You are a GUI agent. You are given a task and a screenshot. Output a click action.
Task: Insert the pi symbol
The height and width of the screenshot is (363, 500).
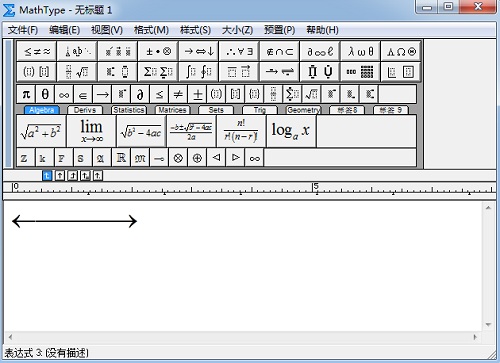click(x=26, y=94)
